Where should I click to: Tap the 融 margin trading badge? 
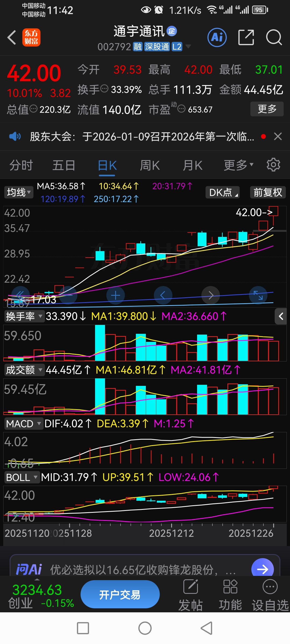[x=138, y=47]
